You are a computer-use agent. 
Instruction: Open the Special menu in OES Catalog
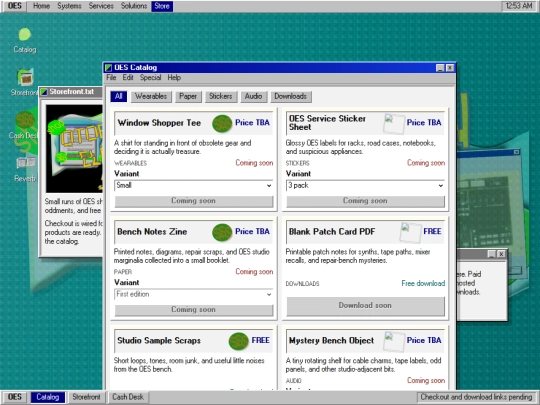(150, 77)
